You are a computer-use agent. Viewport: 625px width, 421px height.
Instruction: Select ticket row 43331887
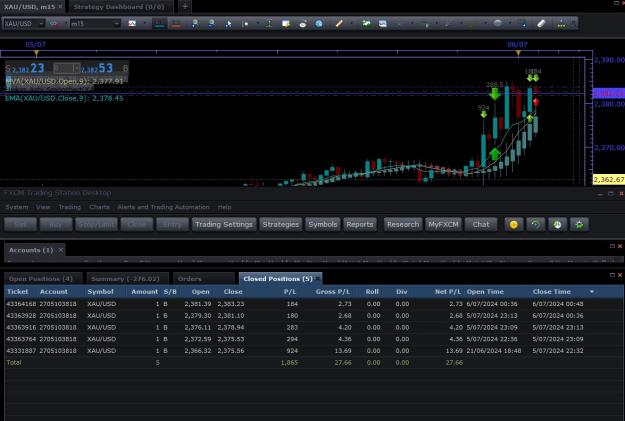pyautogui.click(x=313, y=351)
